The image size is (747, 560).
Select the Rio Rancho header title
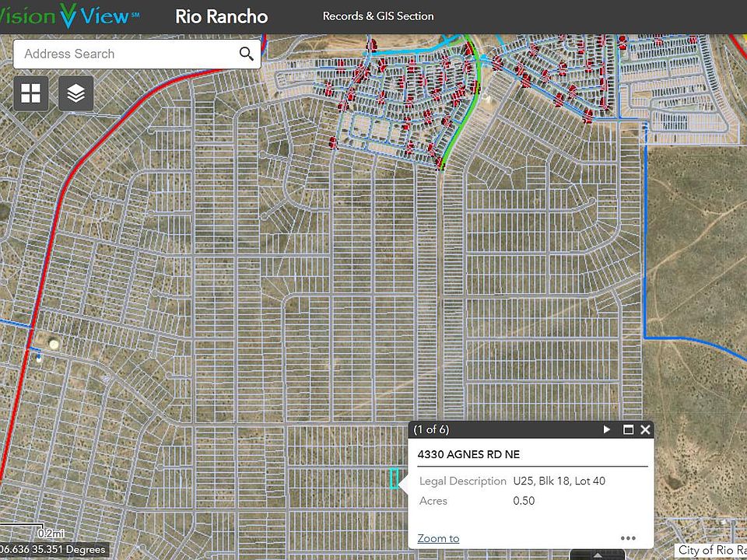(221, 16)
